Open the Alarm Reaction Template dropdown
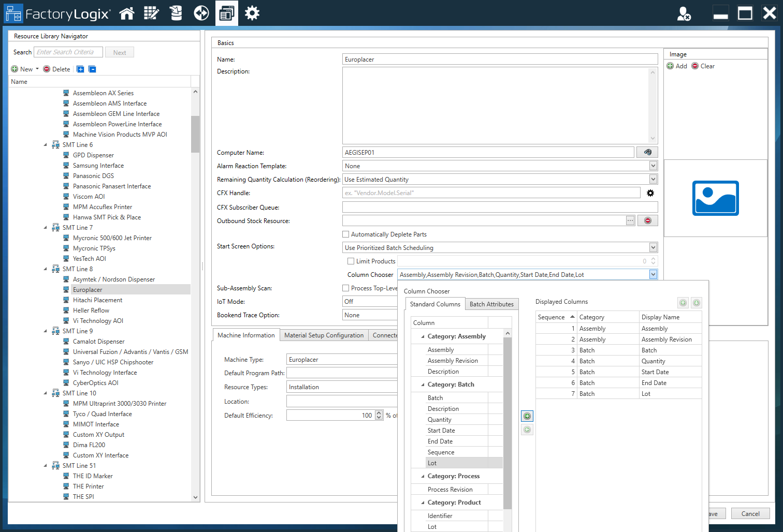This screenshot has width=783, height=532. [653, 166]
